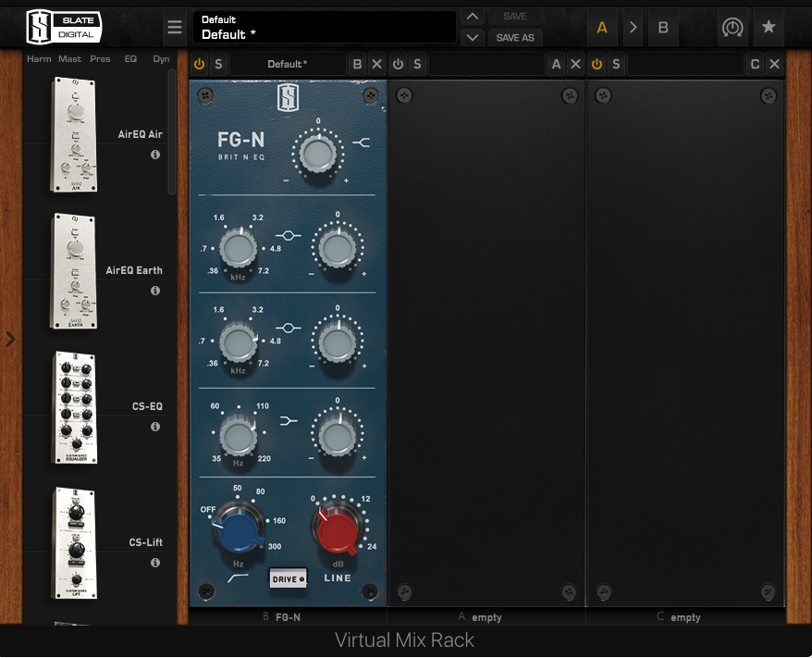Image resolution: width=812 pixels, height=658 pixels.
Task: Select preset bank B
Action: pos(663,27)
